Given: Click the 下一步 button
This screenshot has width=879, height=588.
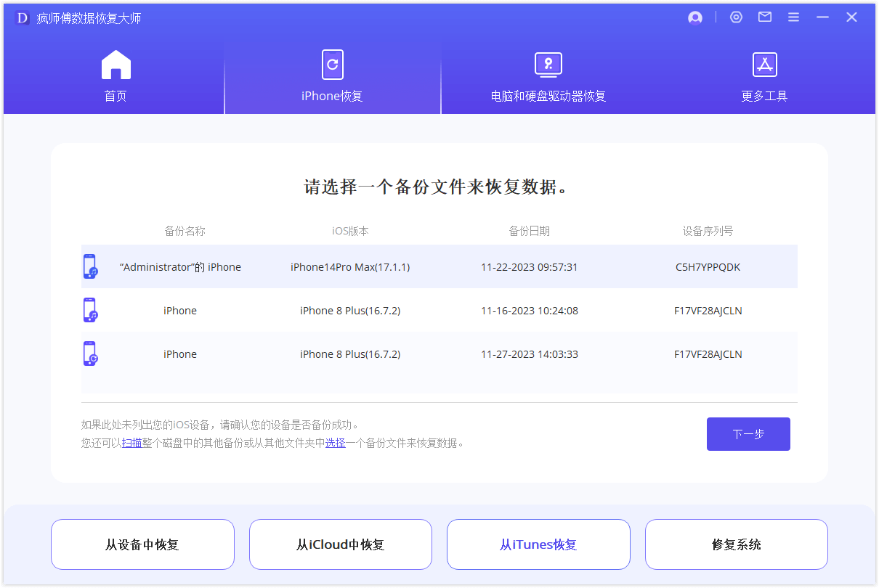Looking at the screenshot, I should click(x=748, y=434).
